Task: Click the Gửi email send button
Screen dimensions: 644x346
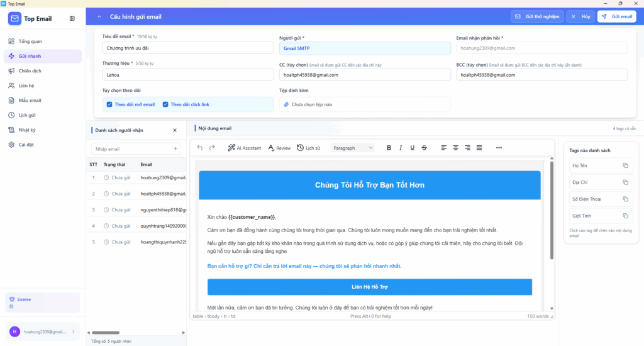Action: [616, 16]
